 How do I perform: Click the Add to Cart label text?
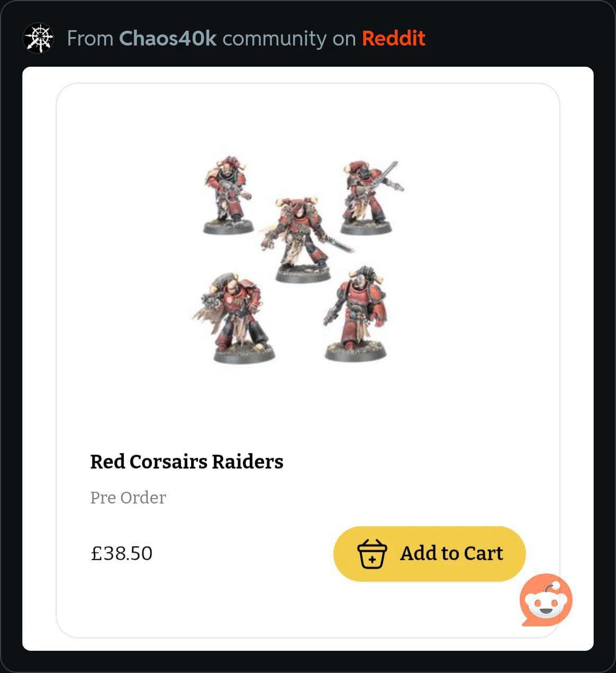(451, 553)
